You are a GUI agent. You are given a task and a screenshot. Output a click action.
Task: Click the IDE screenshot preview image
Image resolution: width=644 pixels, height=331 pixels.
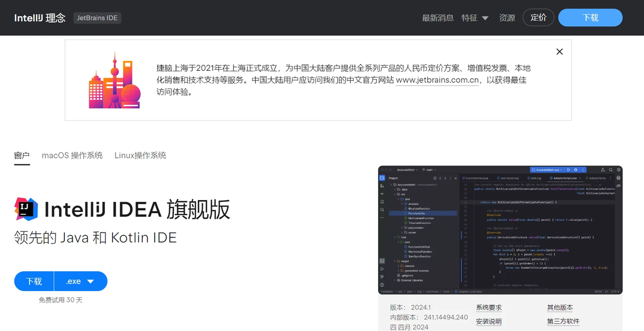[500, 230]
